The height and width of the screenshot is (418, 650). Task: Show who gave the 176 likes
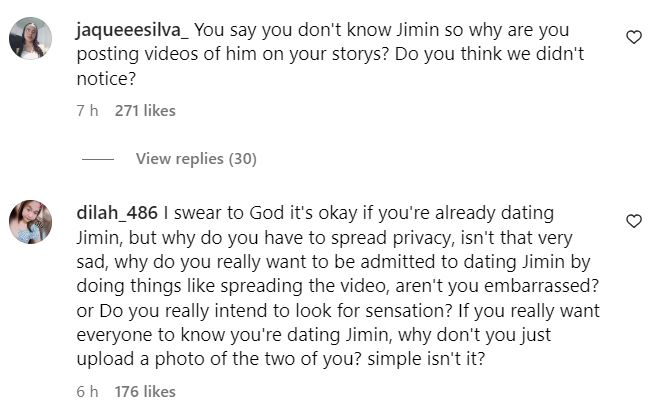(145, 391)
